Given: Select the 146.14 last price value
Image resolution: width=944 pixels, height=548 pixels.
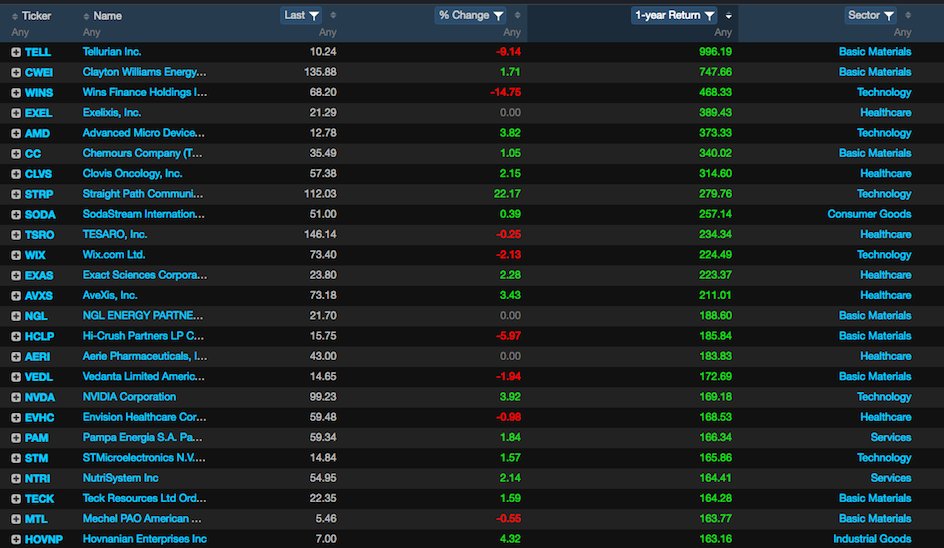Looking at the screenshot, I should pos(320,235).
